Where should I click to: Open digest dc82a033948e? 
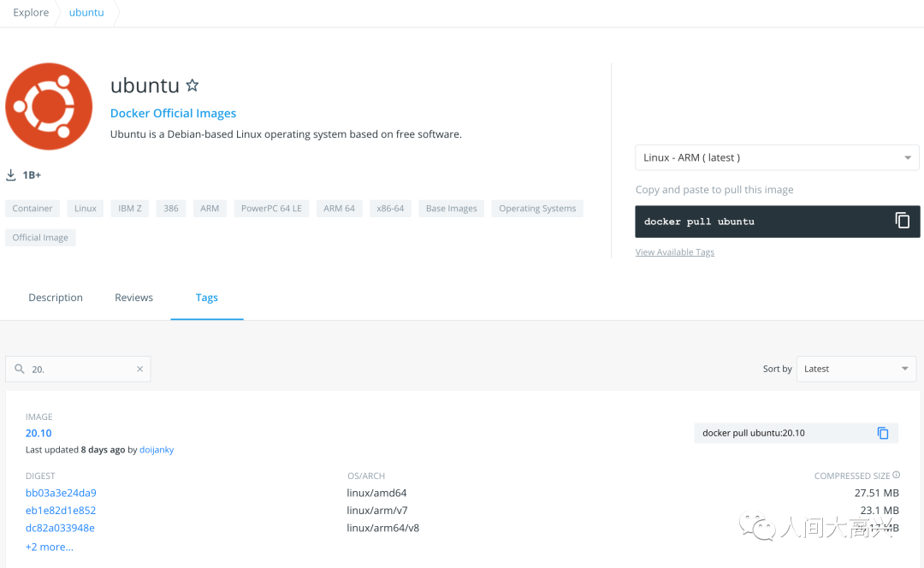coord(60,528)
